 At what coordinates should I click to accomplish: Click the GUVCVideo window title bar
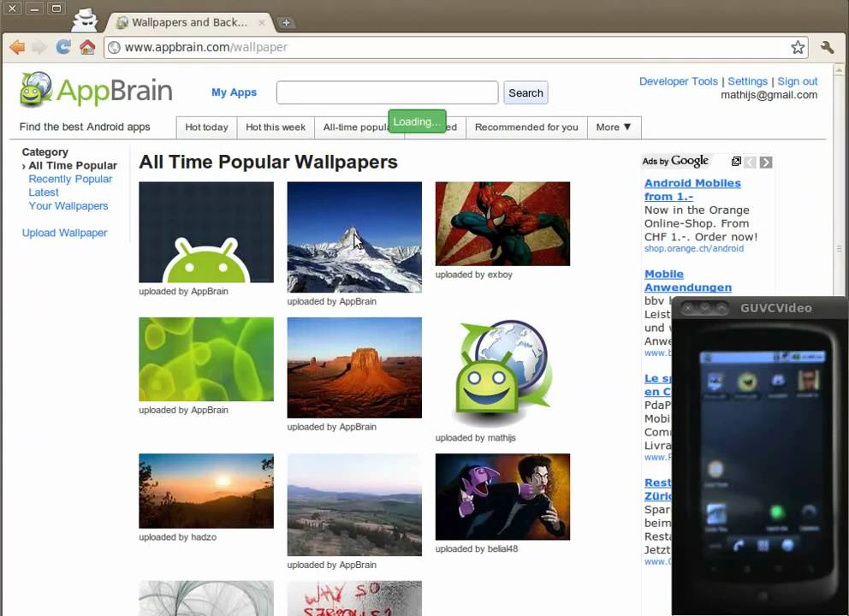(x=760, y=308)
